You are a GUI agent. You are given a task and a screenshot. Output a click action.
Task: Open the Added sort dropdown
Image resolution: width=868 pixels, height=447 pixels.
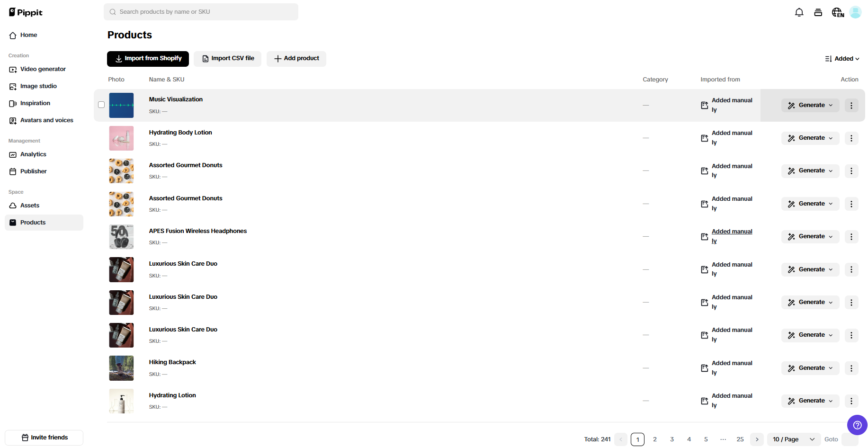(842, 58)
